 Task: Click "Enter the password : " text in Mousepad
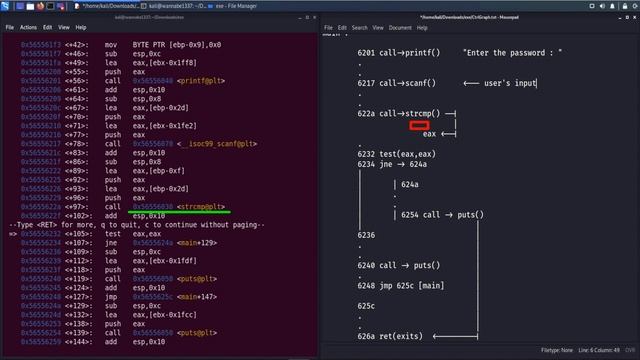point(513,53)
